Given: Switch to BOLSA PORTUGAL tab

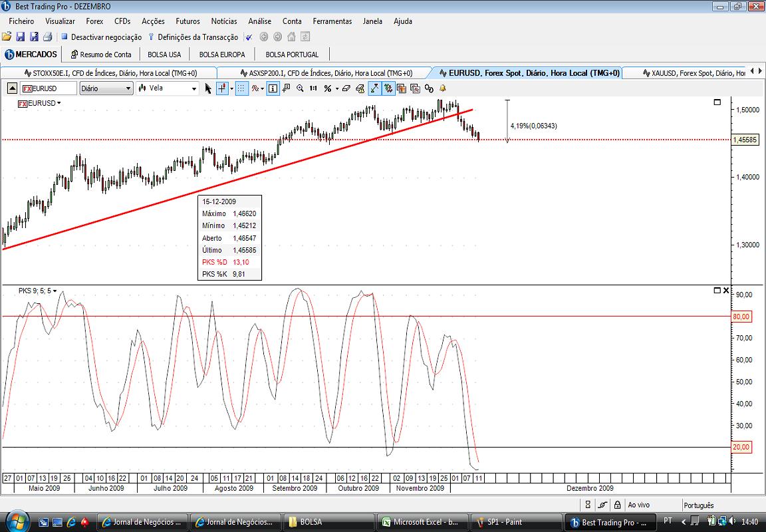Looking at the screenshot, I should tap(292, 55).
